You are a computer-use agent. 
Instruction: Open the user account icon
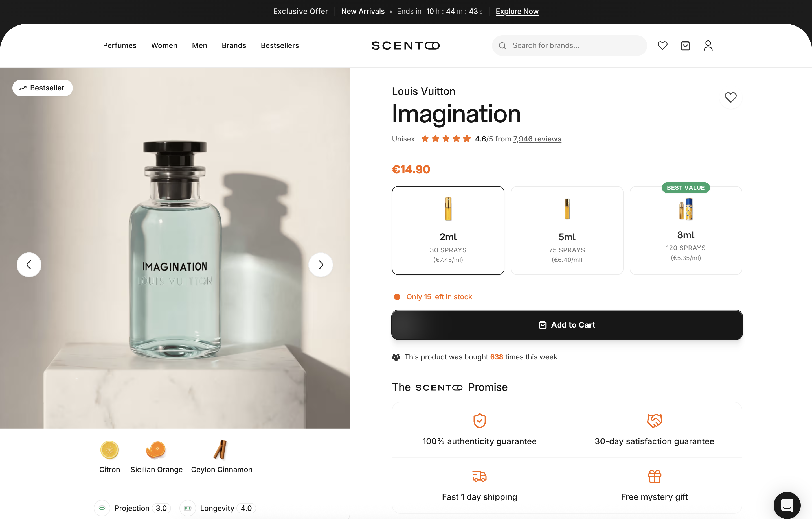click(x=708, y=45)
